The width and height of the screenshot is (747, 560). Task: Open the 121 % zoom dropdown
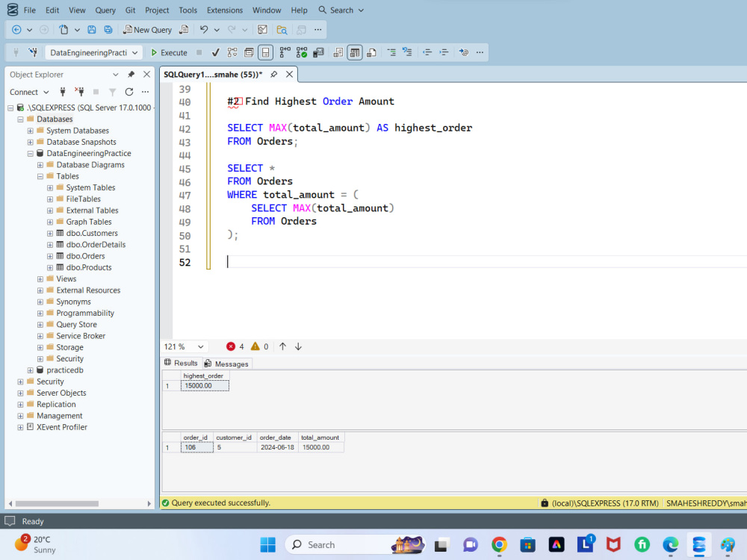pyautogui.click(x=184, y=346)
